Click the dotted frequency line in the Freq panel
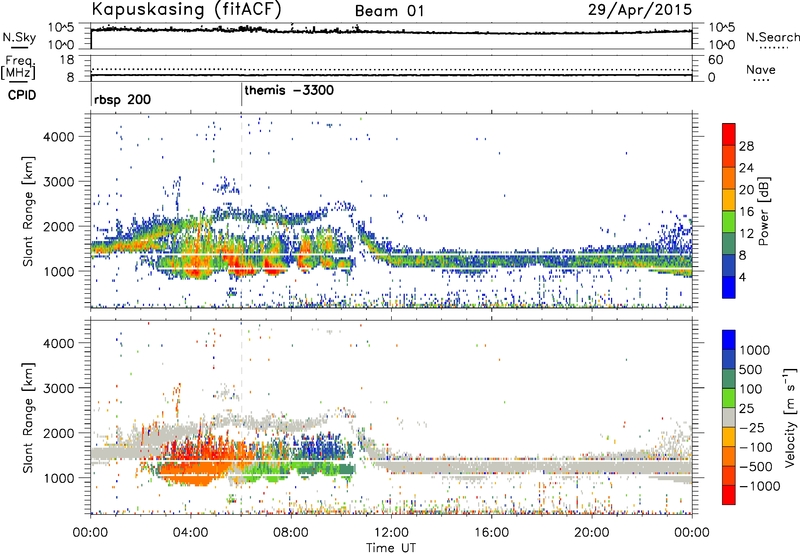Viewport: 800px width, 554px height. pyautogui.click(x=391, y=69)
